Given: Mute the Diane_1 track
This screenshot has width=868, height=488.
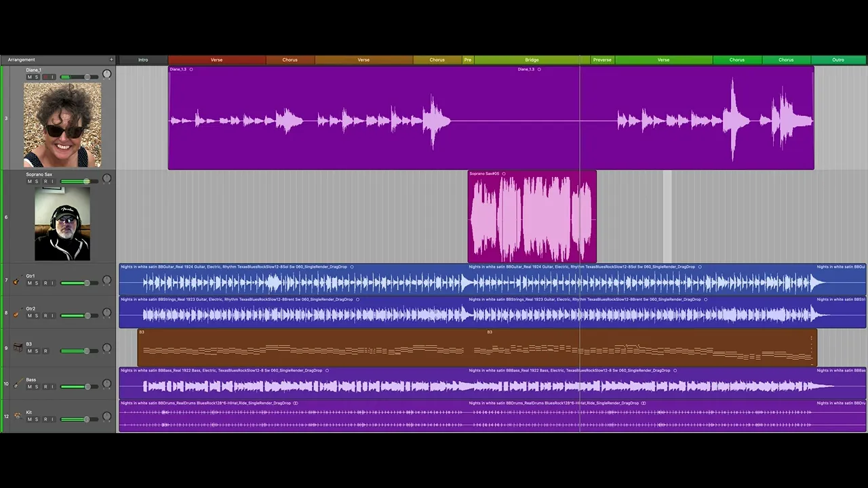Looking at the screenshot, I should [29, 77].
